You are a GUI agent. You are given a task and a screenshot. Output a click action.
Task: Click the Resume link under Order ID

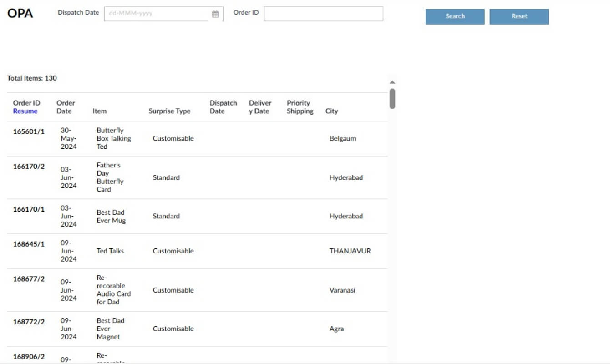(25, 111)
